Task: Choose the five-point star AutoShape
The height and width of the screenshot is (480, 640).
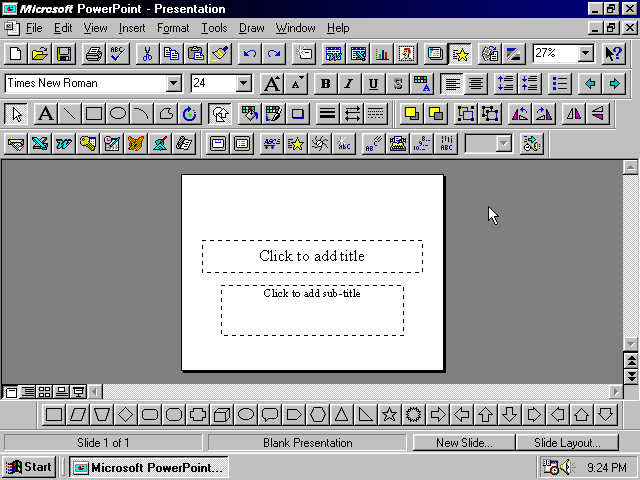Action: tap(389, 414)
